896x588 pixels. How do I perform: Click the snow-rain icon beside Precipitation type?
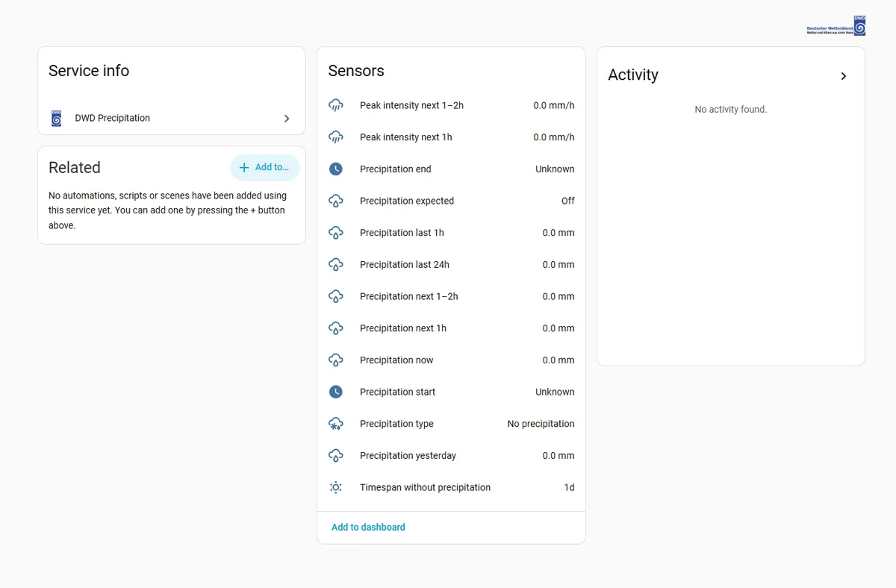tap(336, 424)
